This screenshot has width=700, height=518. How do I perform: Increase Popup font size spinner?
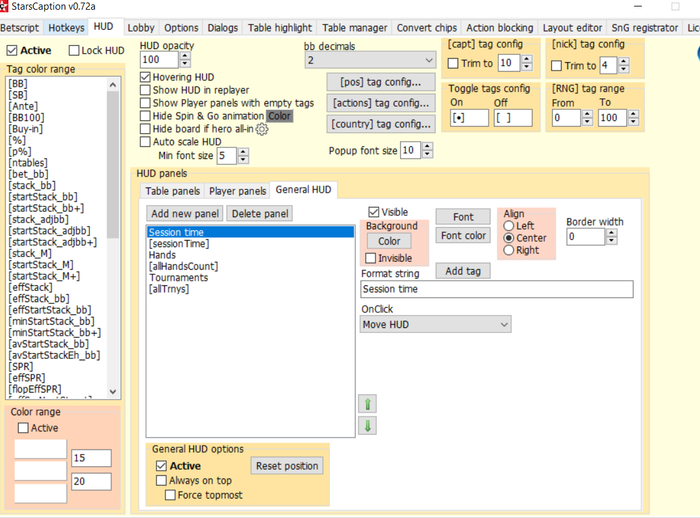pos(428,146)
